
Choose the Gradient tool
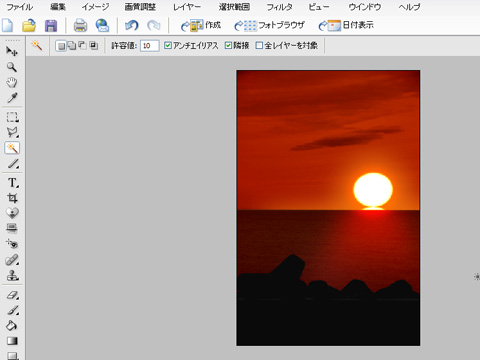click(x=12, y=341)
